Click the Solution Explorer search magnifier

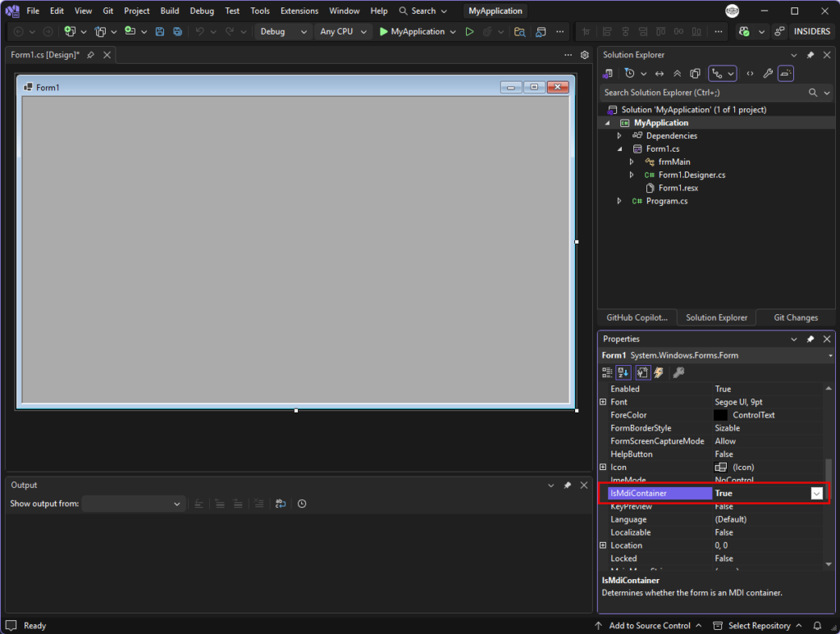click(813, 93)
